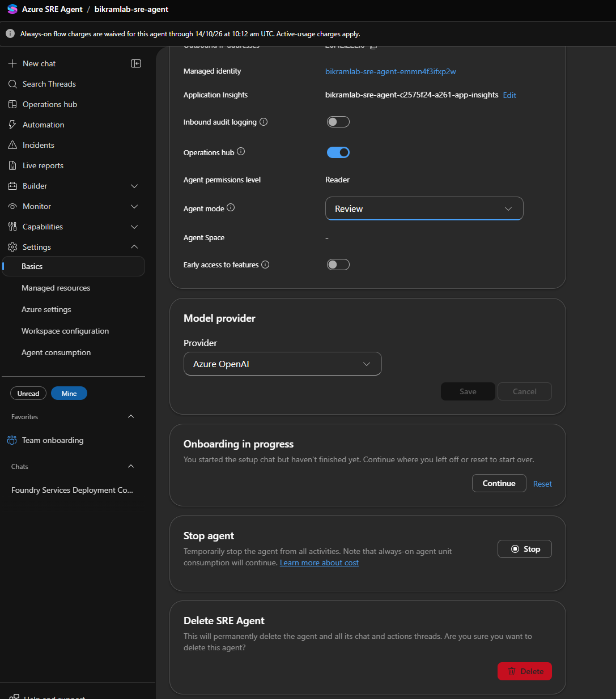Click the Live reports document icon
Viewport: 616px width, 699px height.
(x=12, y=165)
